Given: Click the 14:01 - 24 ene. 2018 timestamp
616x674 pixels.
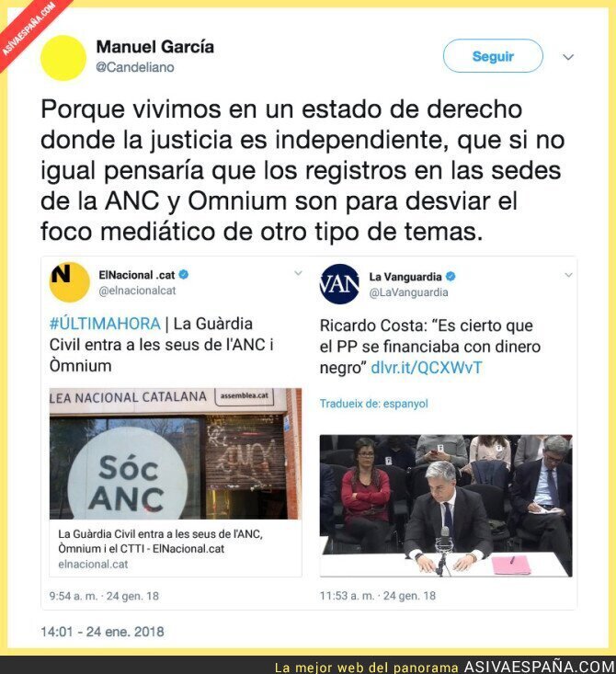Looking at the screenshot, I should point(102,632).
